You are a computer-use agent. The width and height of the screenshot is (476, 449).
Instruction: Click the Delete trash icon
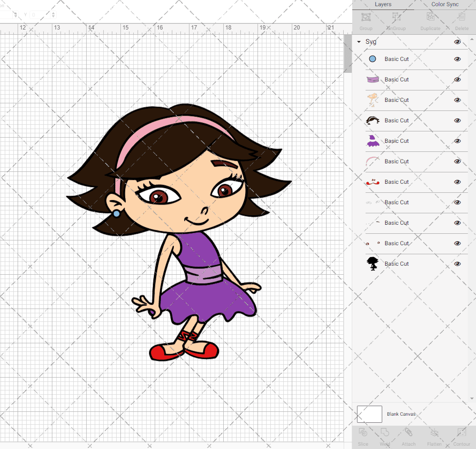(x=461, y=20)
